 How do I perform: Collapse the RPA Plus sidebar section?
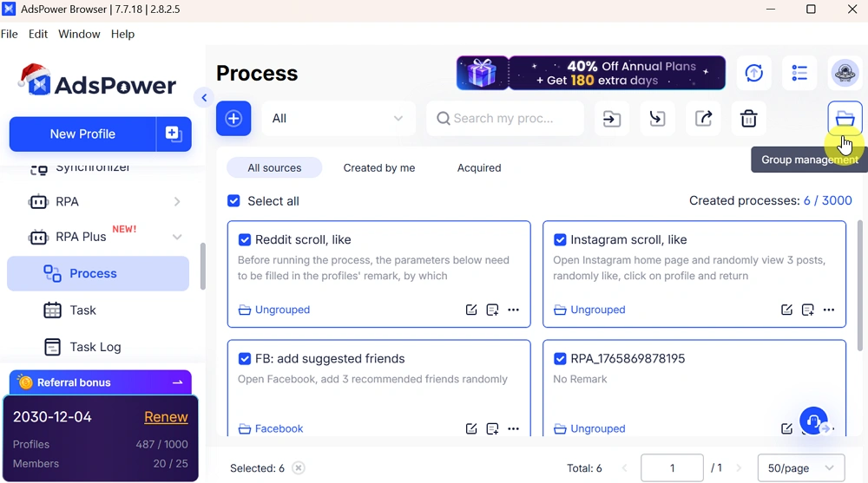pyautogui.click(x=176, y=237)
